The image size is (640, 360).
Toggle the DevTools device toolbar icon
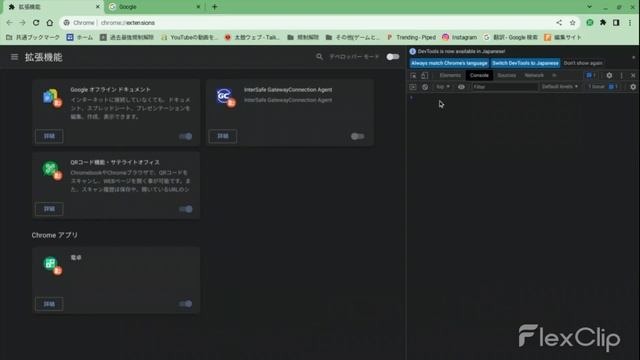point(424,76)
